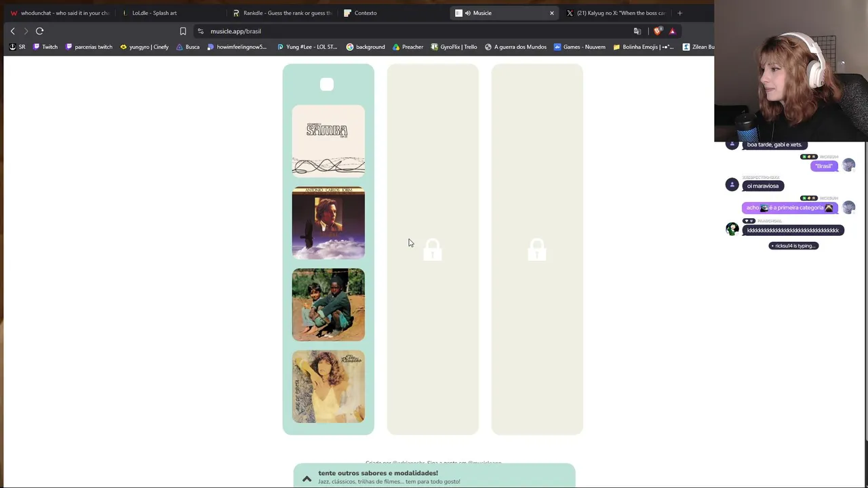Open the Preacher bookmark
The width and height of the screenshot is (868, 488).
pos(408,47)
